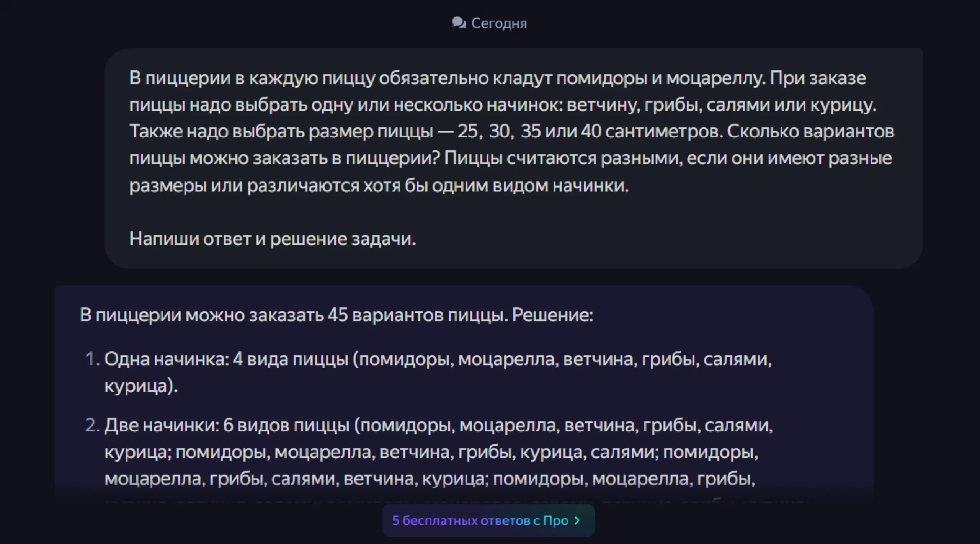This screenshot has height=544, width=980.
Task: Click the first line of the user's pizza question
Action: (x=497, y=78)
